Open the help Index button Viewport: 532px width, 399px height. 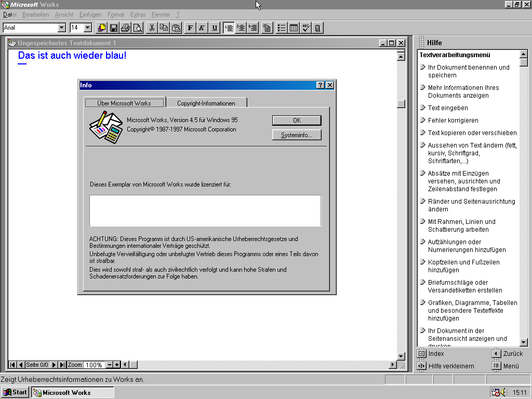point(431,353)
